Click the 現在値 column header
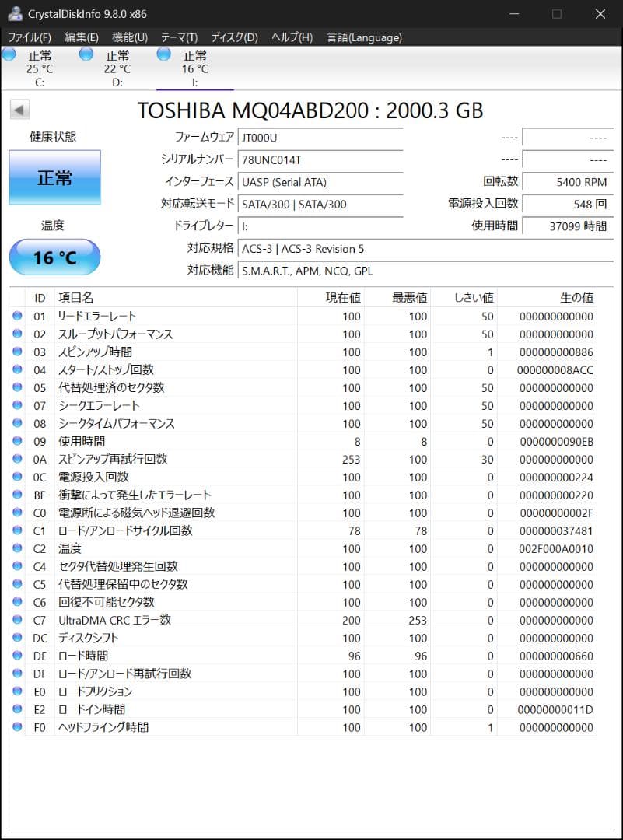The height and width of the screenshot is (840, 623). [331, 297]
